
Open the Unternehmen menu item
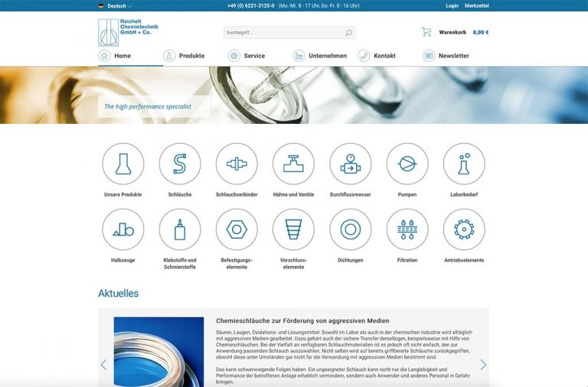click(328, 56)
